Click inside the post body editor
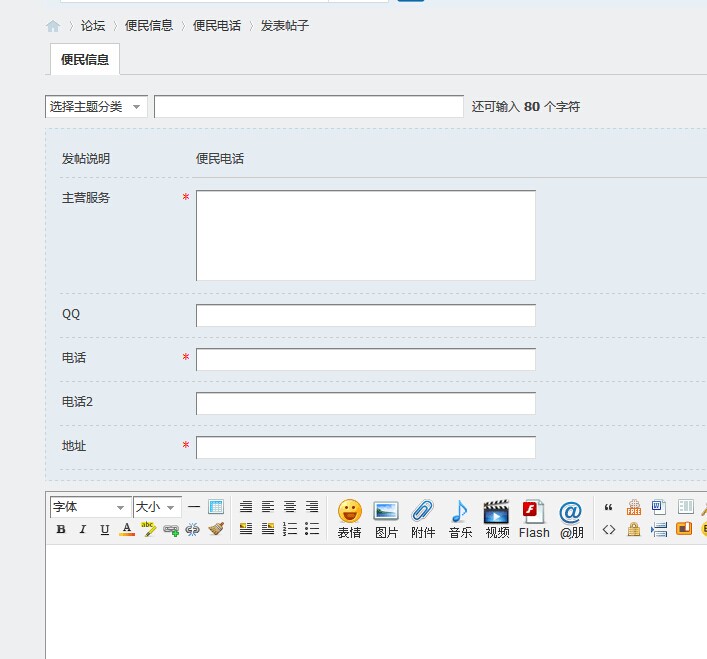 [376, 602]
